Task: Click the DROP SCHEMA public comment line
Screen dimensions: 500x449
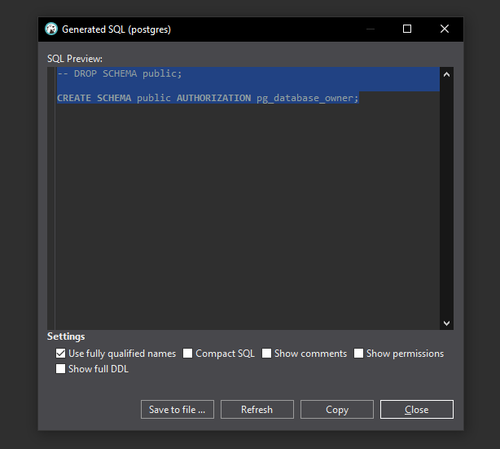Action: coord(120,73)
